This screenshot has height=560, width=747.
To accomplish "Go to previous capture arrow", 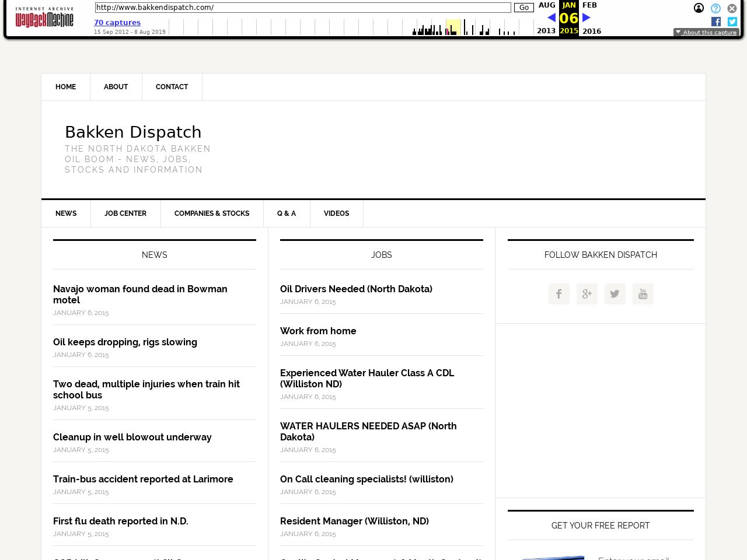I will (x=551, y=17).
